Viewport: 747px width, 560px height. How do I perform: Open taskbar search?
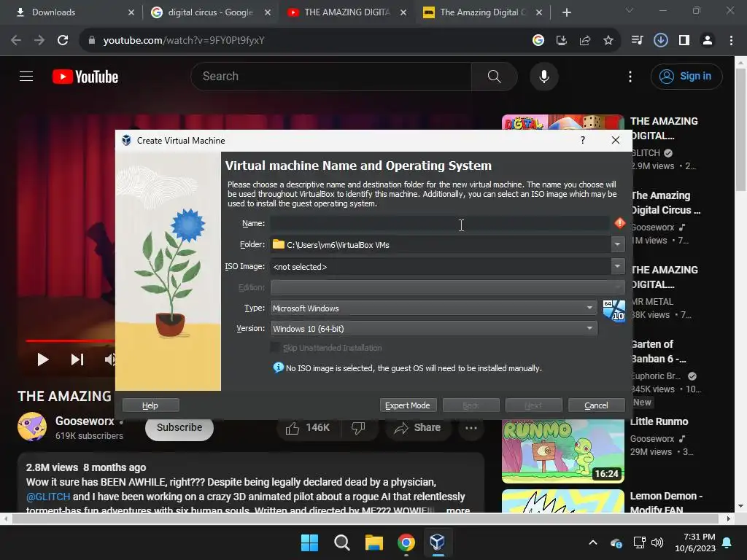(342, 542)
